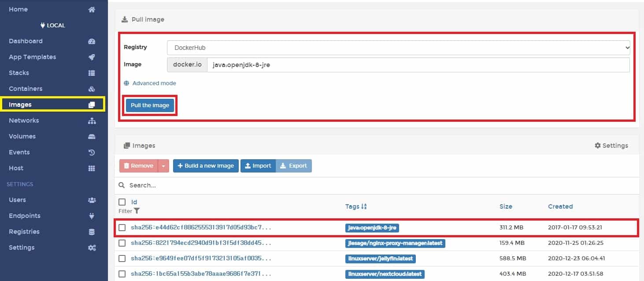Check the java:openjdk-8-jre image checkbox
The image size is (644, 281).
122,228
